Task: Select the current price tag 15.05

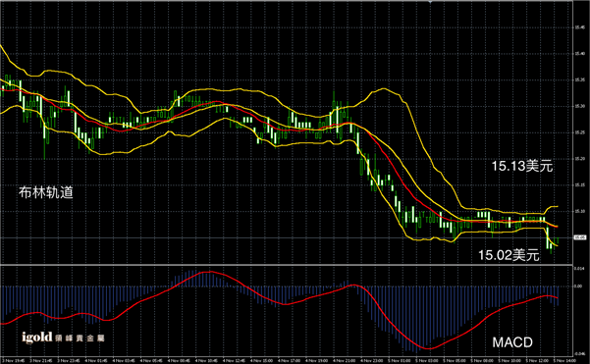Action: [580, 237]
